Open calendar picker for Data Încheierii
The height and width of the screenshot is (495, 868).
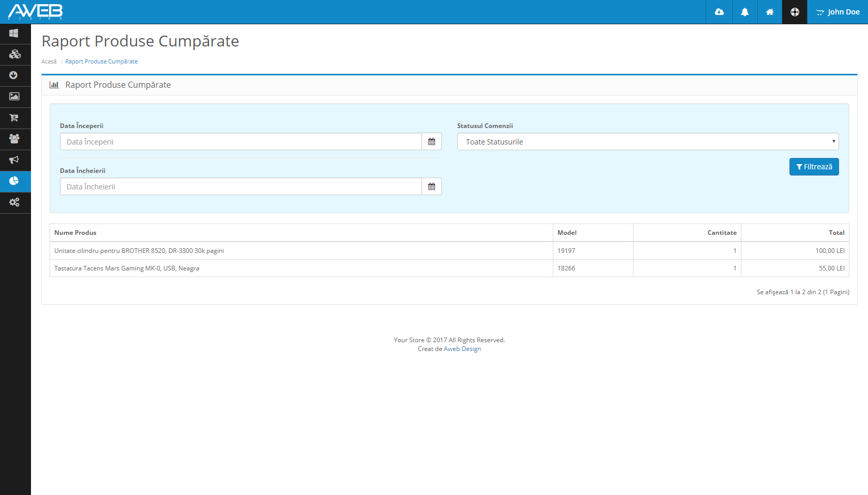coord(431,187)
